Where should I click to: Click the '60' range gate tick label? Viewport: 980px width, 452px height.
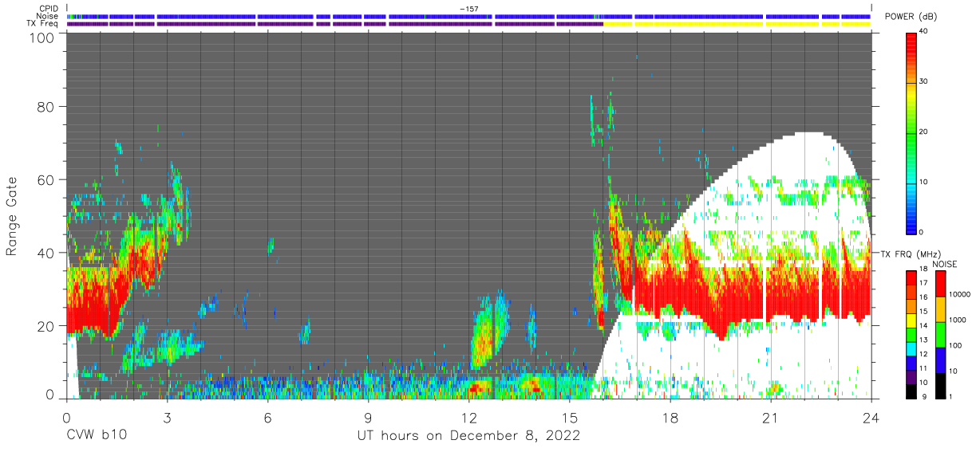47,179
